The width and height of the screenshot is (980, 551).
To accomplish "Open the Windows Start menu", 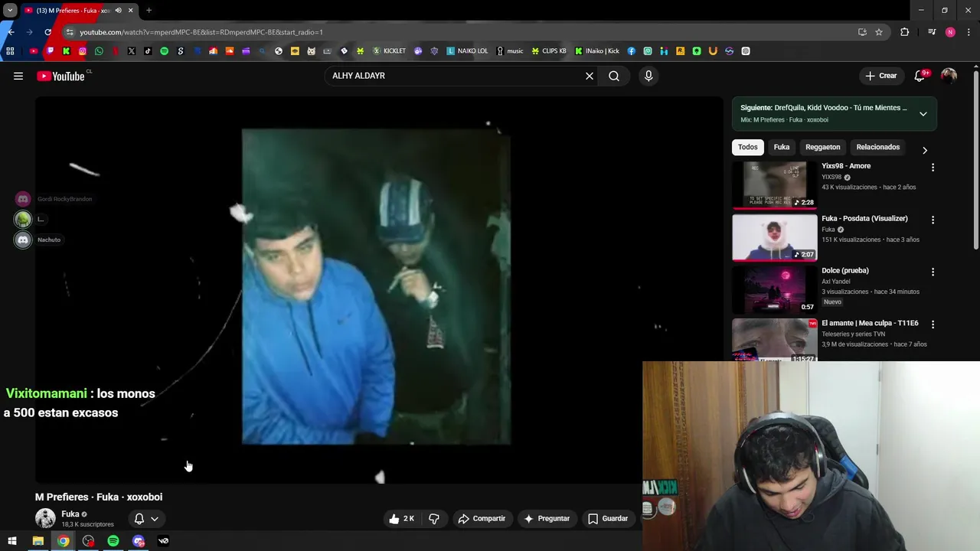I will (12, 541).
